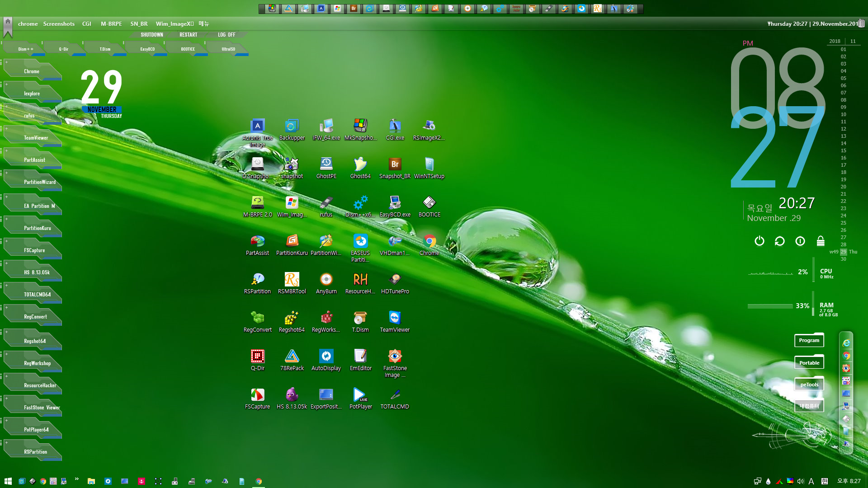Expand plus on TeamViewer sidebar launcher
The width and height of the screenshot is (868, 488).
click(6, 128)
